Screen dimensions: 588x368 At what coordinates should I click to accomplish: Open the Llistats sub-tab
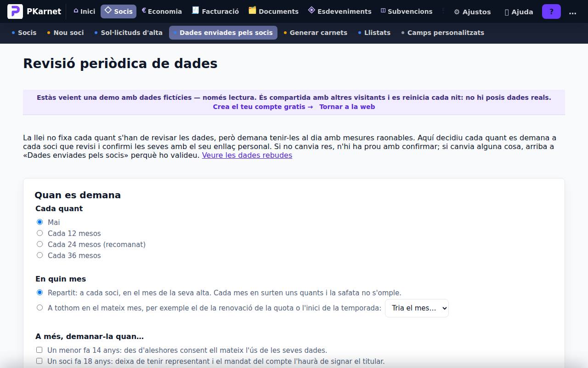tap(374, 33)
